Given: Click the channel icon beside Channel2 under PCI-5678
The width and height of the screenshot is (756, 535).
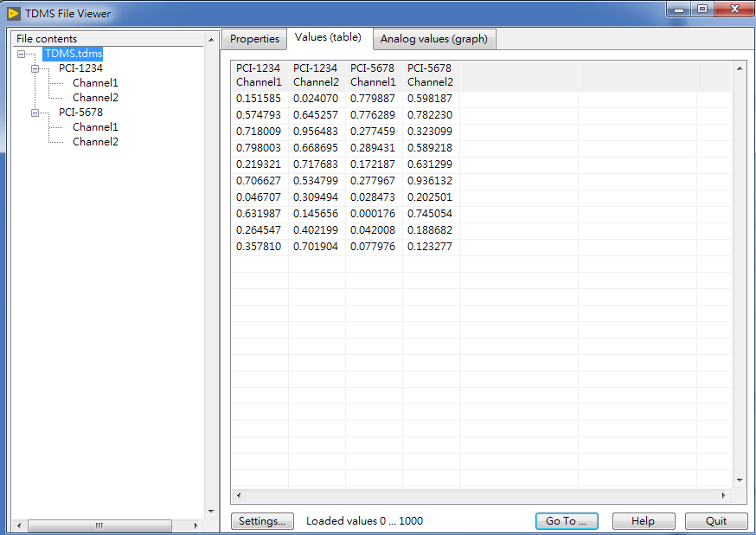Looking at the screenshot, I should coord(64,141).
